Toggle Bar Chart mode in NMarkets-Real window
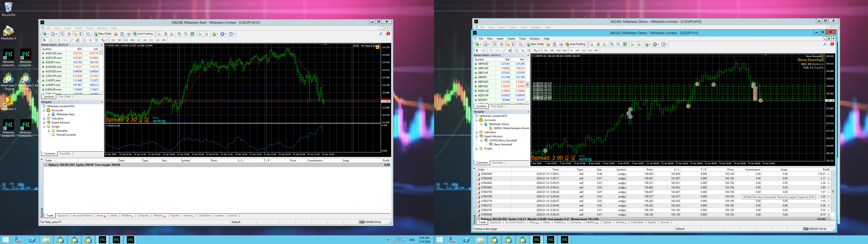This screenshot has height=244, width=868. [159, 34]
